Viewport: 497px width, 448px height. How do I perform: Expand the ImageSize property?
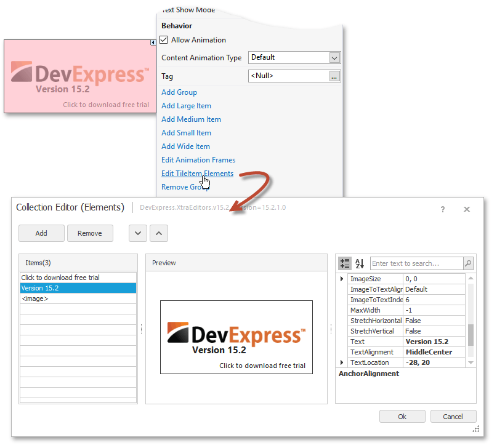pos(342,279)
